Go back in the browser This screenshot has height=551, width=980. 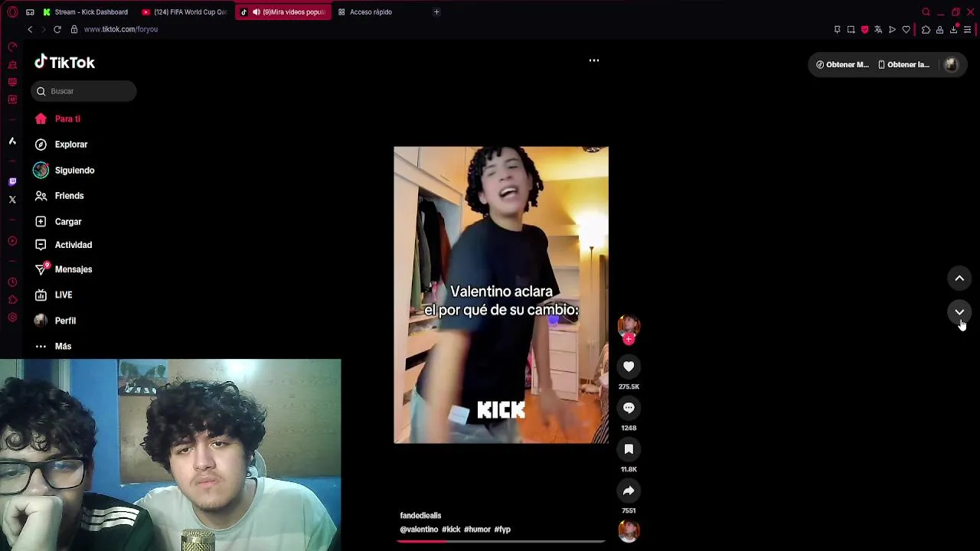point(30,29)
